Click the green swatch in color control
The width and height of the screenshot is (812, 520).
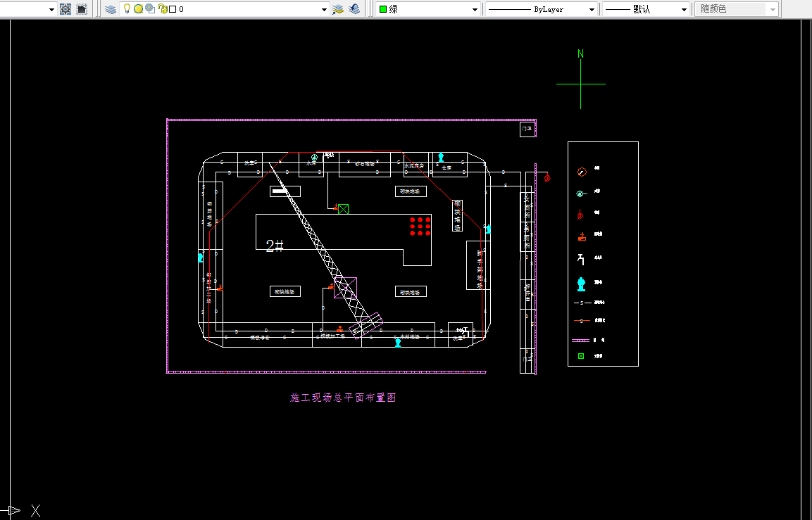383,9
